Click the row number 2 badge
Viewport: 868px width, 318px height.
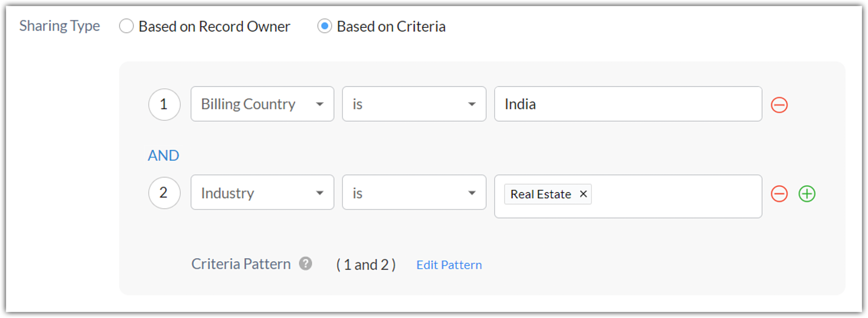(164, 193)
